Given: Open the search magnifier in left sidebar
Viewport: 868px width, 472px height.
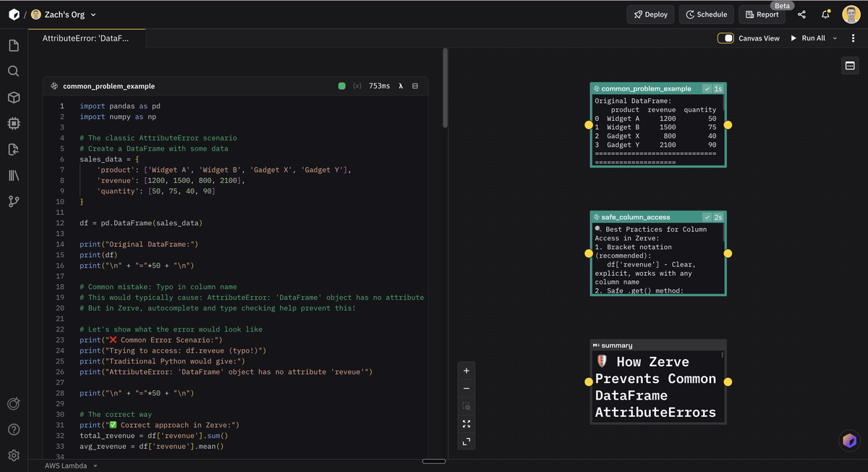Looking at the screenshot, I should pos(14,72).
